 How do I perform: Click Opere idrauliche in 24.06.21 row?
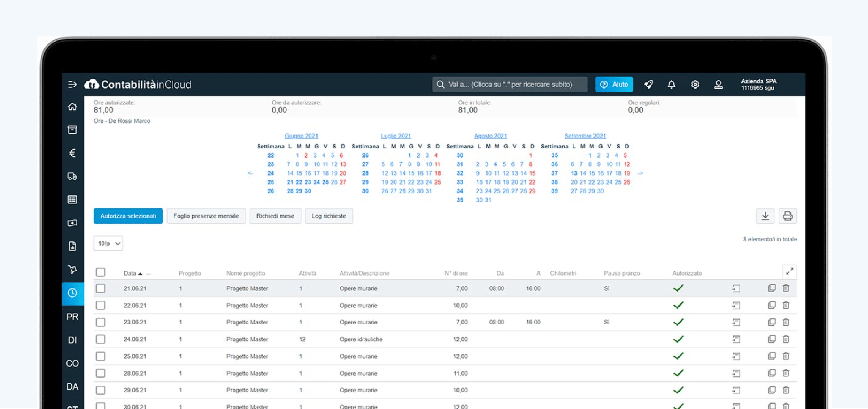pos(361,339)
